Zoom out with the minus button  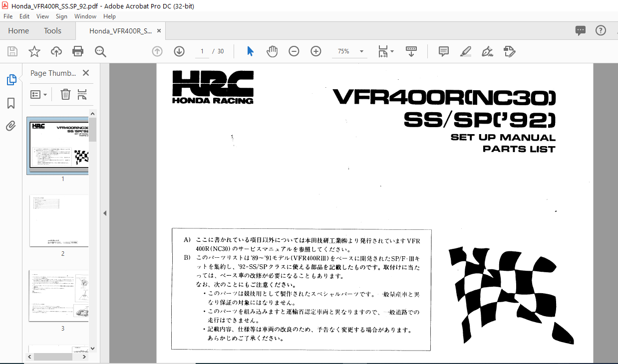tap(294, 51)
